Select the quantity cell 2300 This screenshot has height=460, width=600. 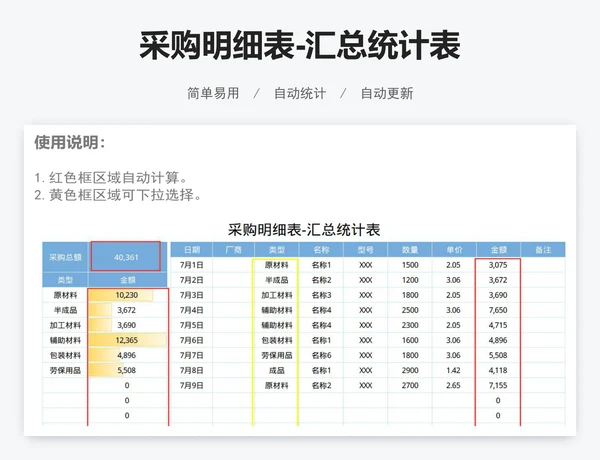click(x=410, y=325)
